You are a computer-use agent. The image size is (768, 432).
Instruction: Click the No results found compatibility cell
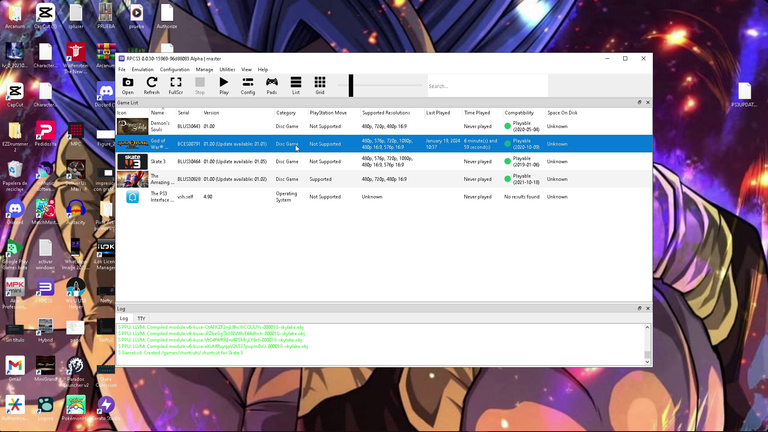[522, 197]
